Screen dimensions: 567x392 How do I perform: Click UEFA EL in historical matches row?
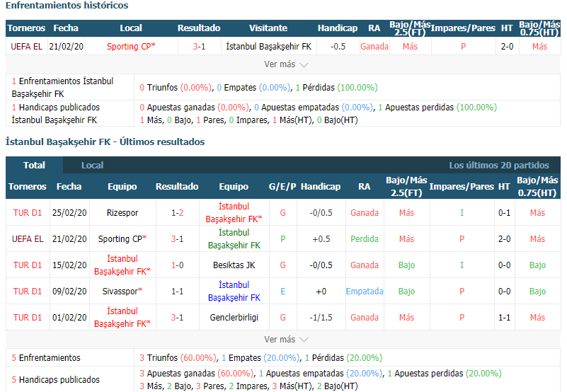(26, 46)
